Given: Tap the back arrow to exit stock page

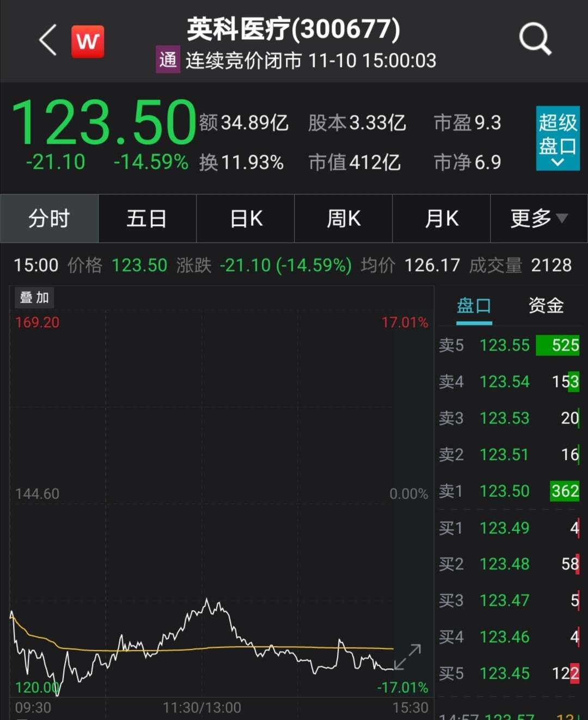Looking at the screenshot, I should click(46, 41).
